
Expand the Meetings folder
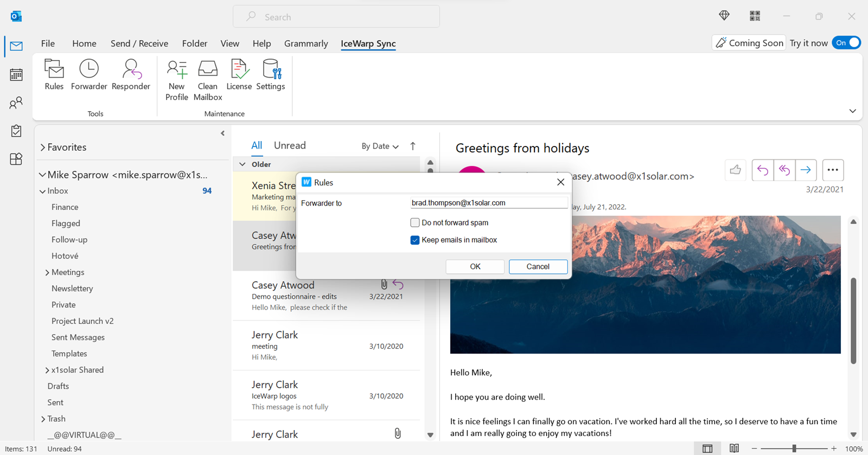47,272
